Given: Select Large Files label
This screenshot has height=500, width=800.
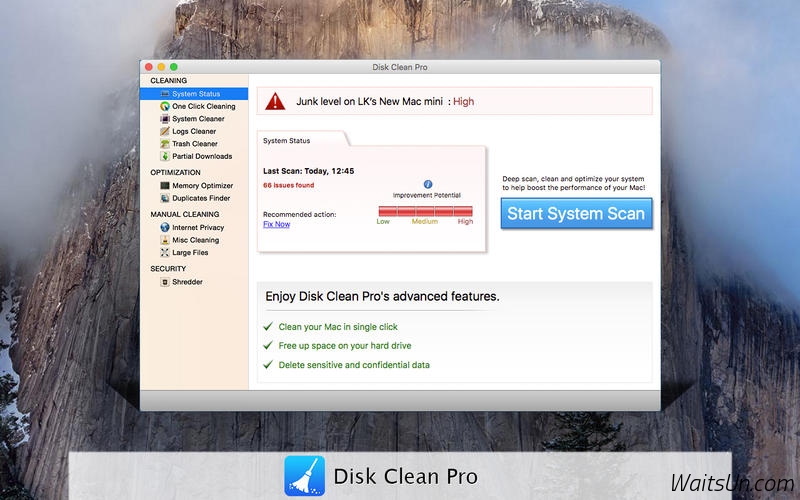Looking at the screenshot, I should point(190,253).
